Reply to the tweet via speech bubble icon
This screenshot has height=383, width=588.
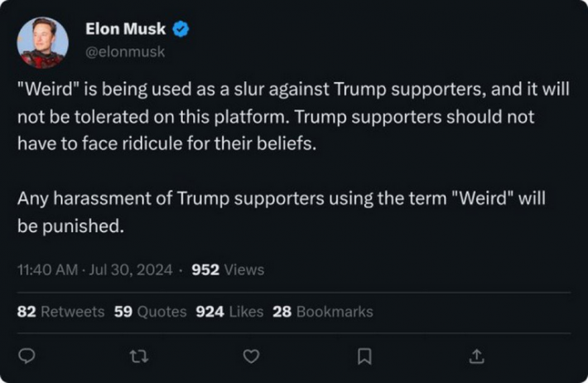click(x=27, y=356)
